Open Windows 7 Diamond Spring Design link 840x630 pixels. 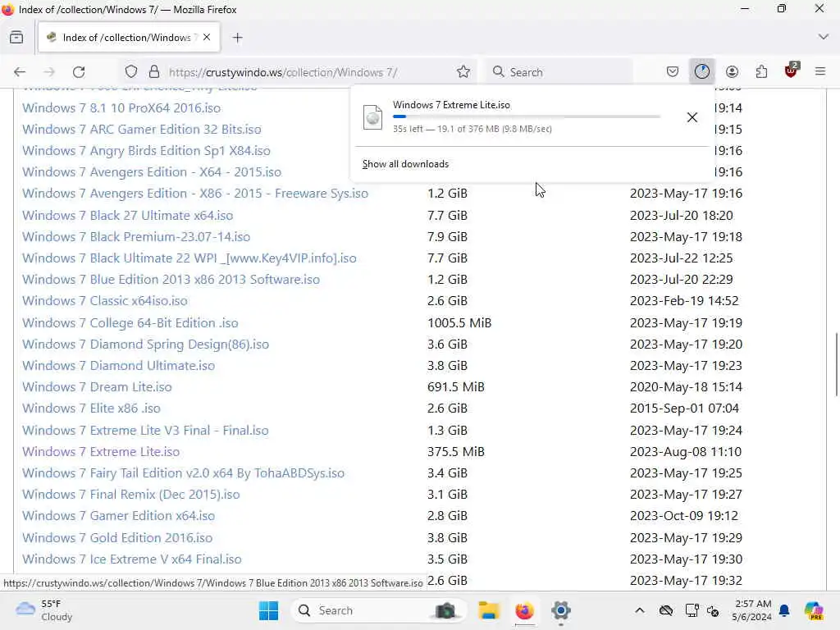click(x=146, y=345)
